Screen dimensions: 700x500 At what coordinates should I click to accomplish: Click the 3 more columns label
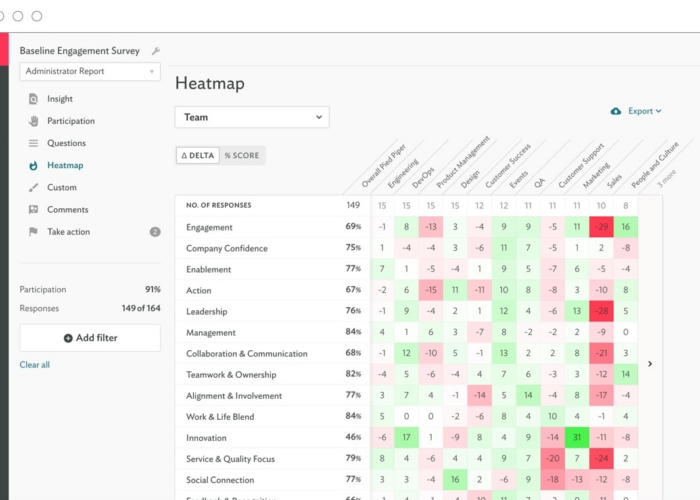pos(667,179)
